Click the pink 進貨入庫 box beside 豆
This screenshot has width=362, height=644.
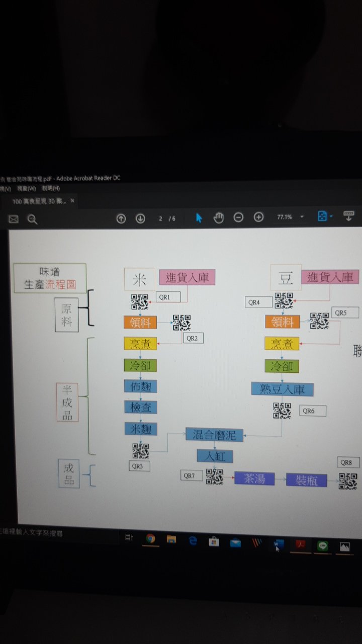coord(330,277)
